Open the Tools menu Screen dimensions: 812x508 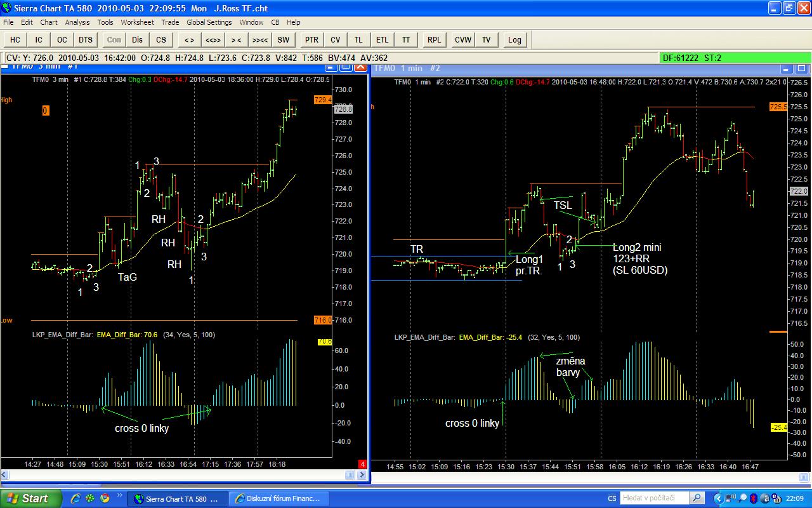[x=105, y=22]
